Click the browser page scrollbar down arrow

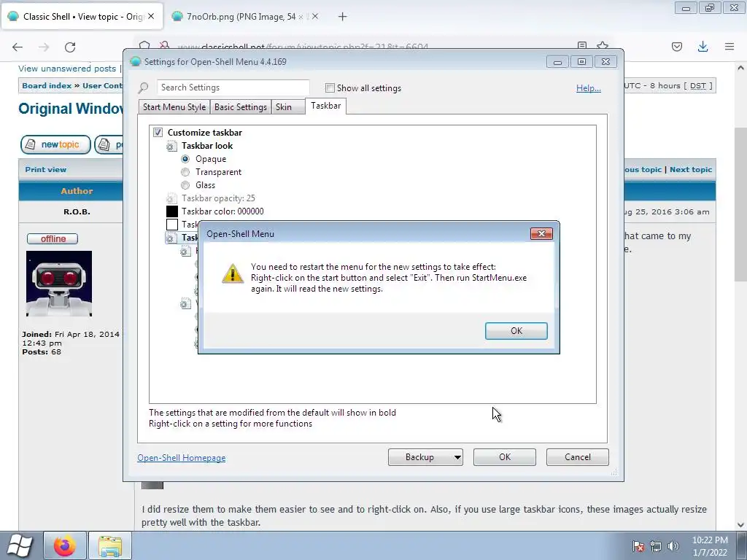740,525
